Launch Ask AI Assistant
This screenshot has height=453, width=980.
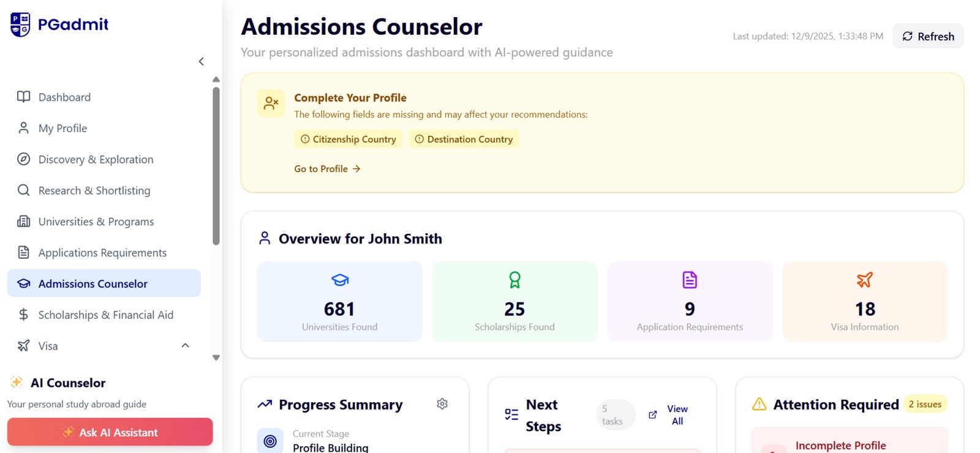tap(110, 432)
